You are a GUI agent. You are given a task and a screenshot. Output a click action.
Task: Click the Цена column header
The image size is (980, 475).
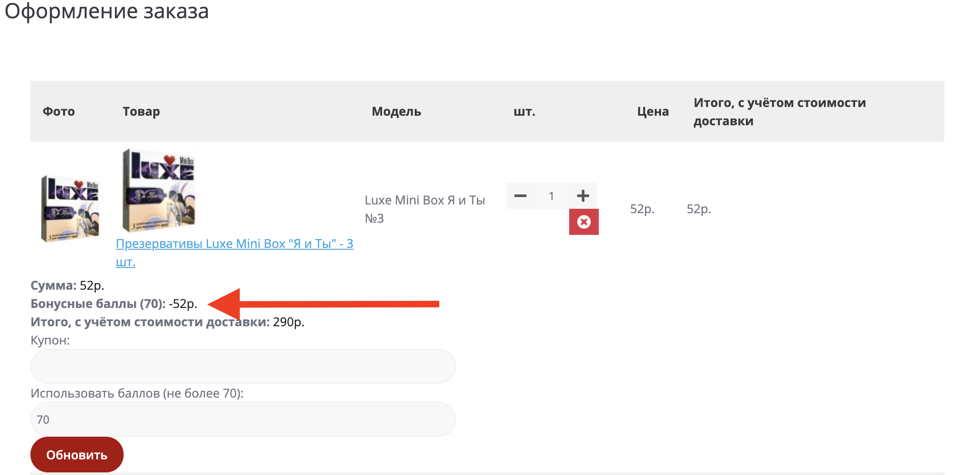pos(653,111)
